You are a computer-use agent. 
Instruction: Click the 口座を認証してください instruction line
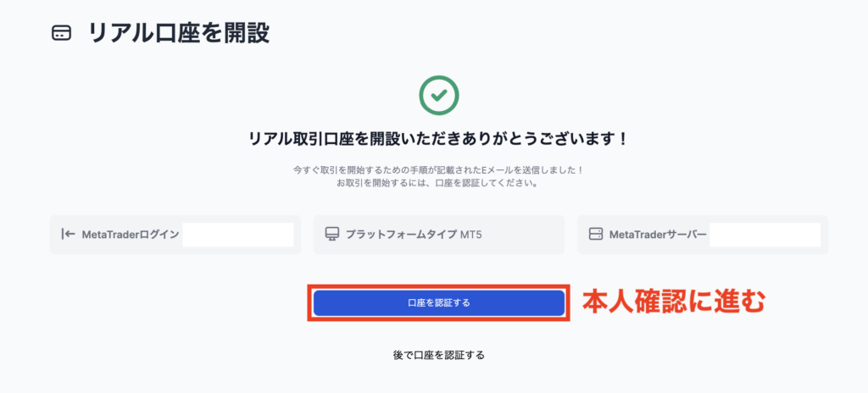(x=438, y=184)
